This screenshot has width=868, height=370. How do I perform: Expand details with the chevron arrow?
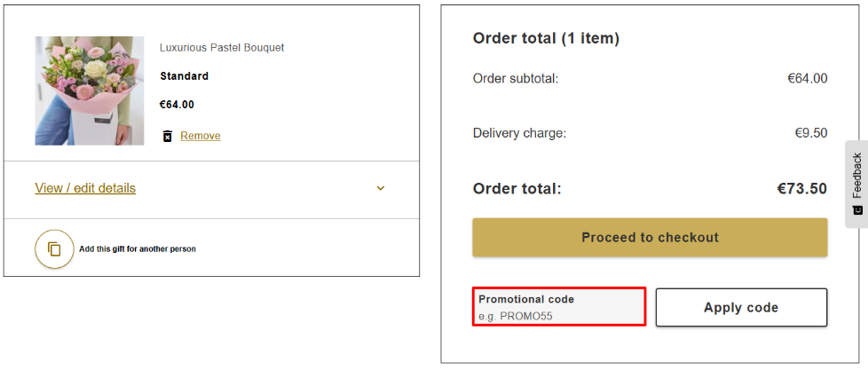pos(381,188)
